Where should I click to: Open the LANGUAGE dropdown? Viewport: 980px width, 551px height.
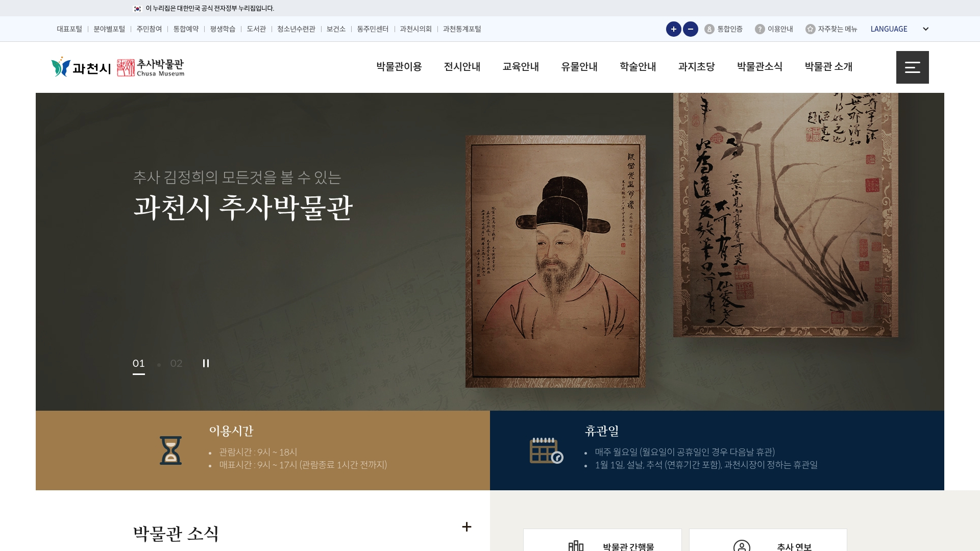click(x=899, y=29)
